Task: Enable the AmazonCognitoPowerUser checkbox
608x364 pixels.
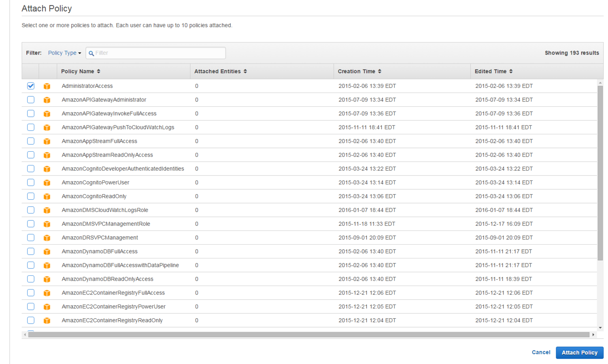Action: point(31,182)
